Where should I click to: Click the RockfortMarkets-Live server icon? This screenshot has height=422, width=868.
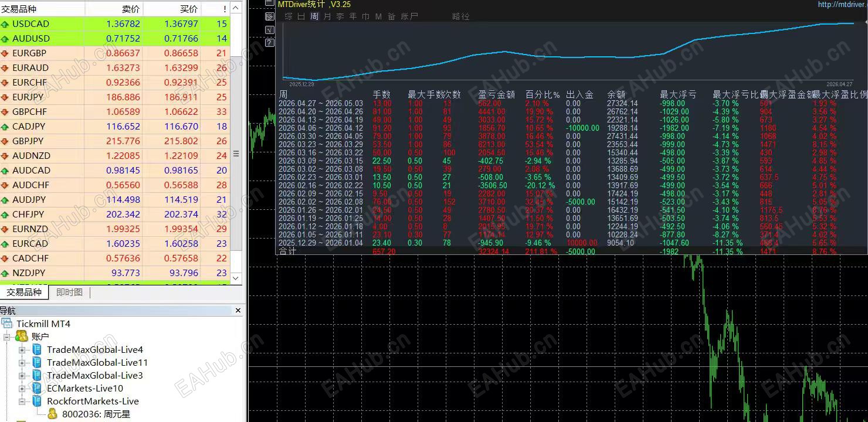point(37,401)
